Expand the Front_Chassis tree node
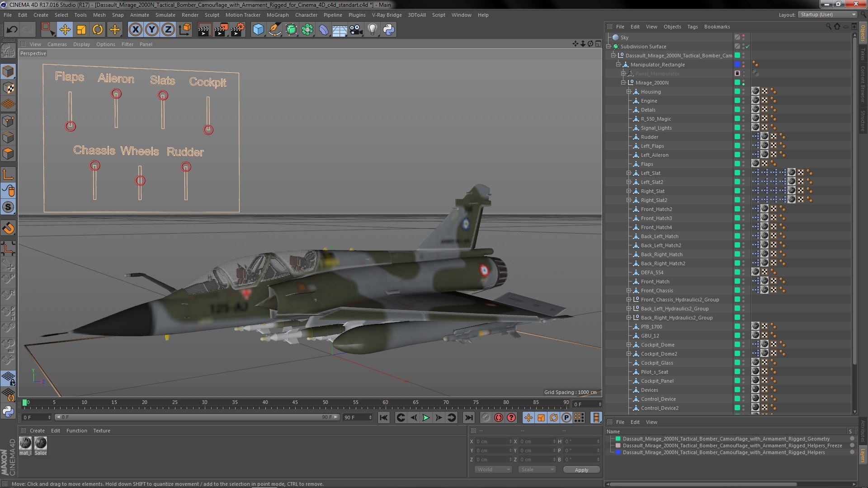This screenshot has height=488, width=868. pyautogui.click(x=628, y=291)
